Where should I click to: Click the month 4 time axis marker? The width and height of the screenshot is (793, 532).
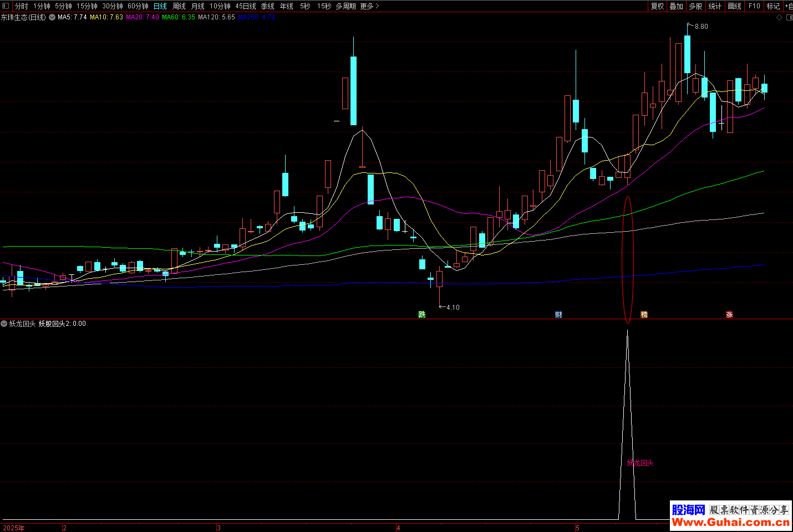coord(398,528)
